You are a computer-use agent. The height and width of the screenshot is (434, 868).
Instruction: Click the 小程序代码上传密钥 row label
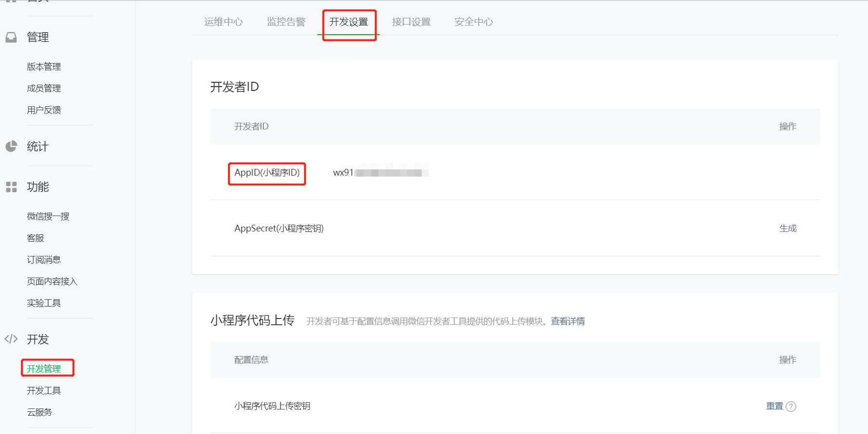coord(272,406)
